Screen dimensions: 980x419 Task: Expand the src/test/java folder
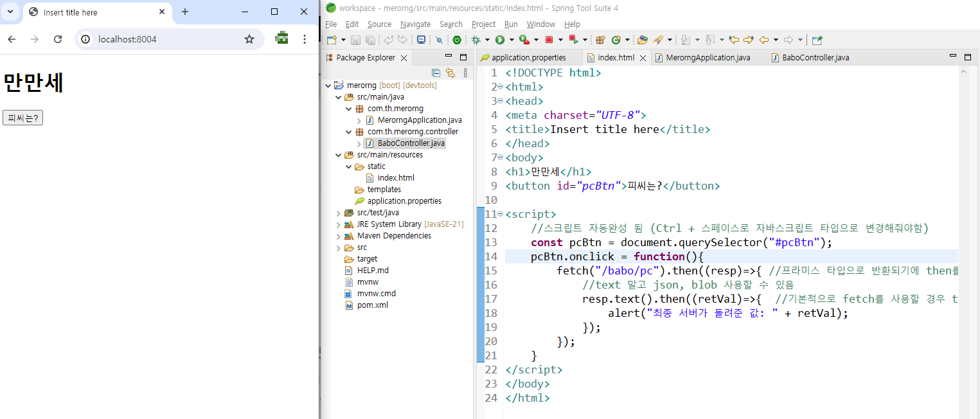coord(339,213)
